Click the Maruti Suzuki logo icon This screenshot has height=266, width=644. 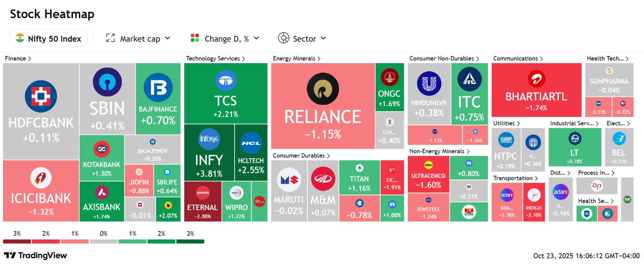point(289,180)
